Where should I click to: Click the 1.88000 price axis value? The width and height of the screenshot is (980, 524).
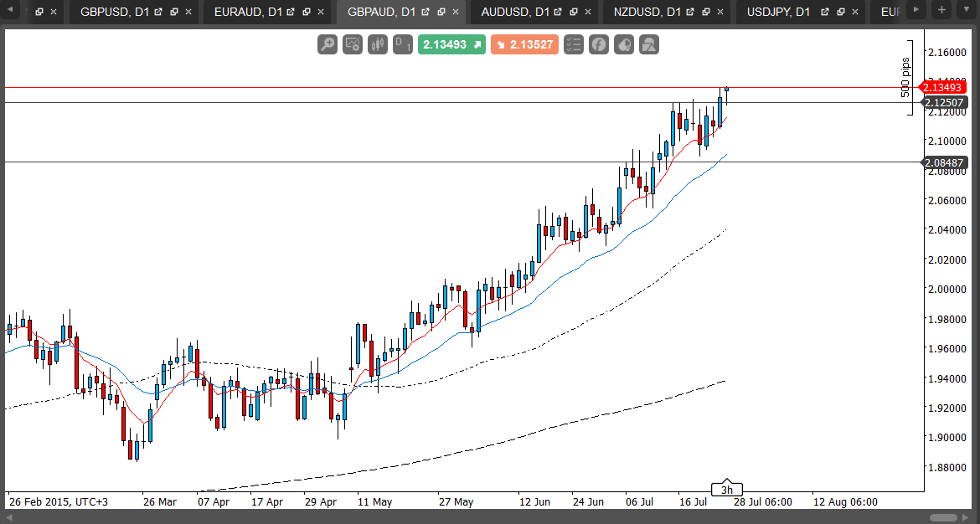point(948,467)
